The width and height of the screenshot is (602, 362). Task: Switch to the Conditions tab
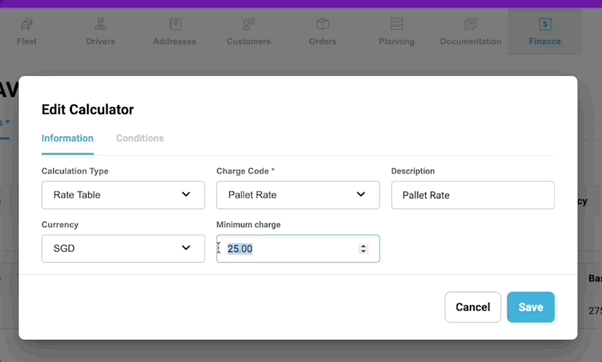140,138
